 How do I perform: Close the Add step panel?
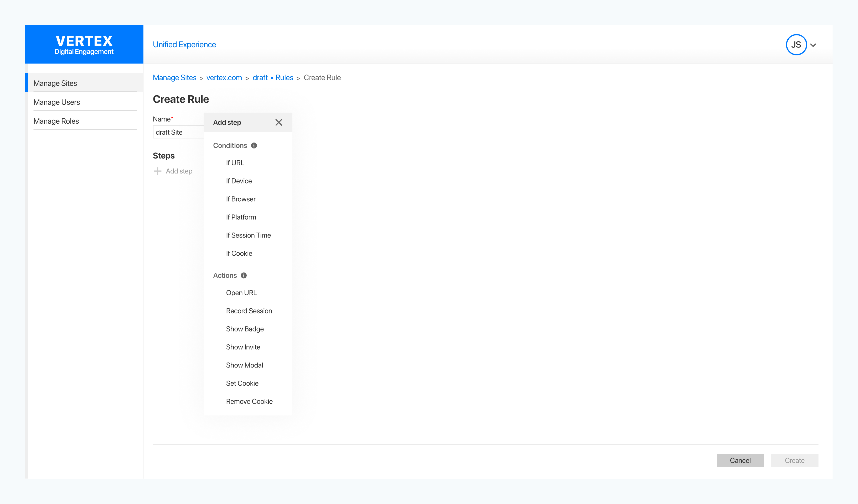pos(278,123)
